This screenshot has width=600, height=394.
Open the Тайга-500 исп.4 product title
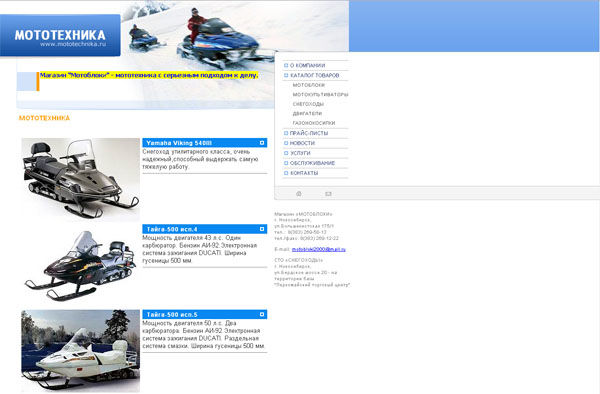click(172, 229)
